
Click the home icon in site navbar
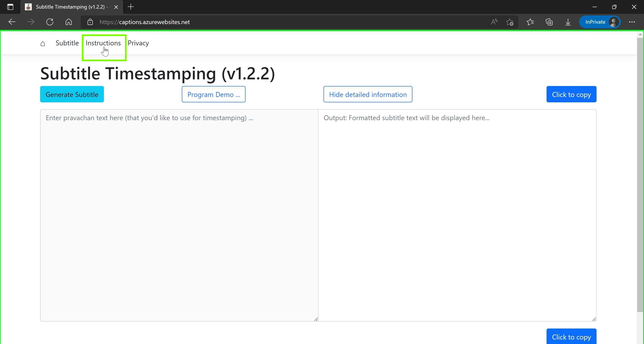tap(43, 44)
